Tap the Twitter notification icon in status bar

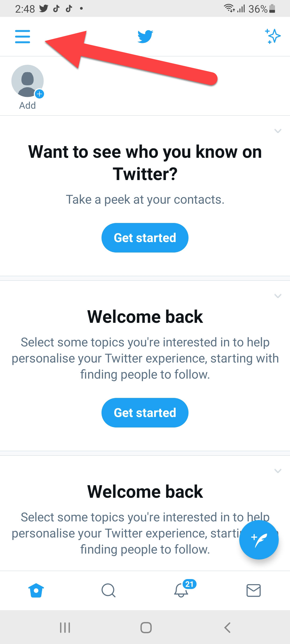pos(44,9)
